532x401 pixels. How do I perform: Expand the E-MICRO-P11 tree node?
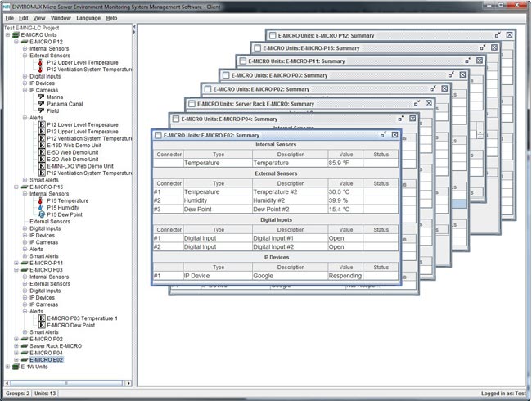tap(16, 263)
